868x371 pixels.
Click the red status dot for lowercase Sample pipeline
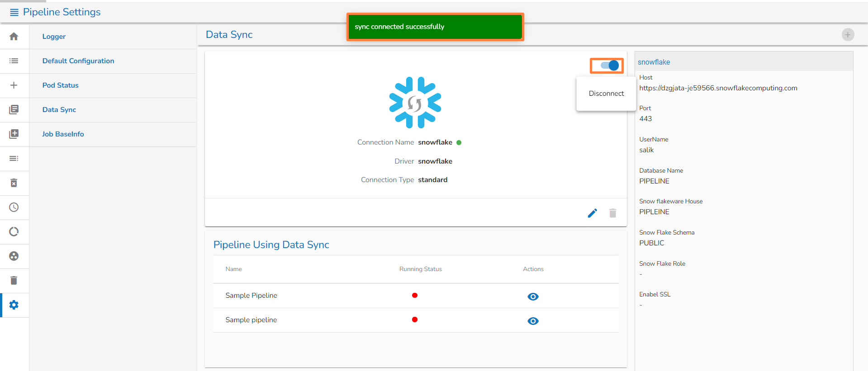415,319
